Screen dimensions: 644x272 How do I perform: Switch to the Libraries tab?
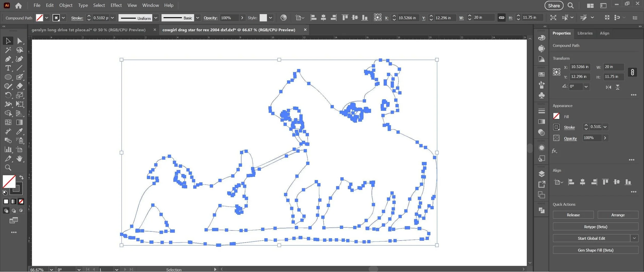[x=585, y=33]
